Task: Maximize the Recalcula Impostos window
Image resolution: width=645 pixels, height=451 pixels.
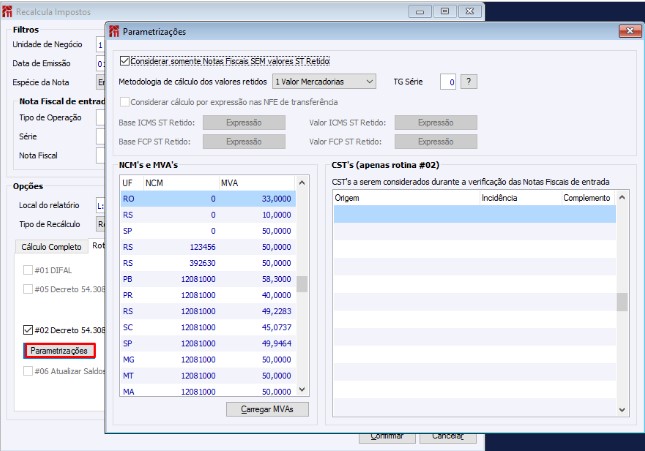Action: coord(445,12)
